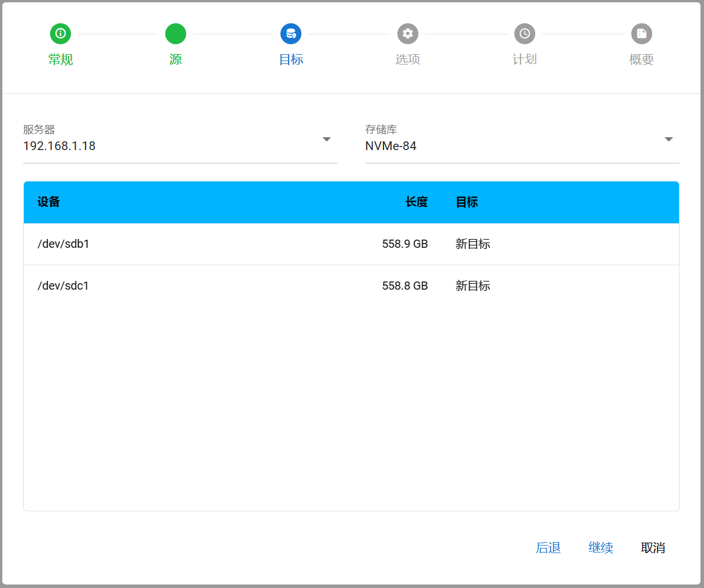Sort by the 长度 column header
This screenshot has height=588, width=704.
[417, 202]
